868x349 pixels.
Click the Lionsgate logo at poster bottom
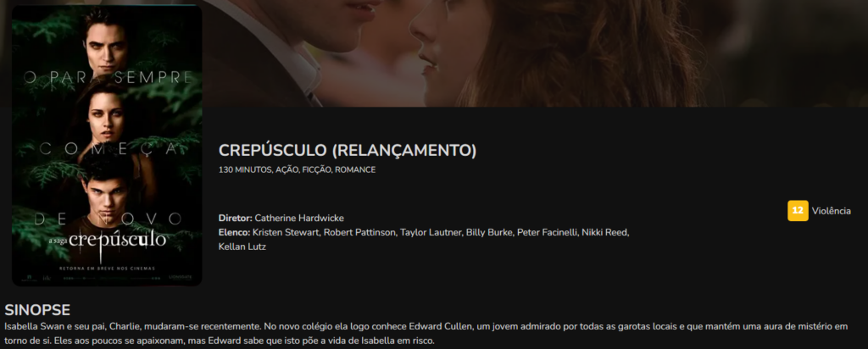click(181, 277)
